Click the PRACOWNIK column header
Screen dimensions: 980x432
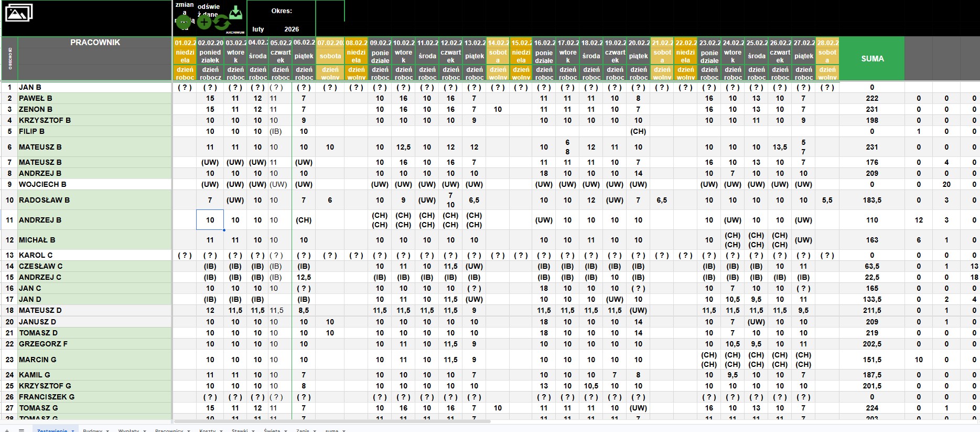point(95,43)
